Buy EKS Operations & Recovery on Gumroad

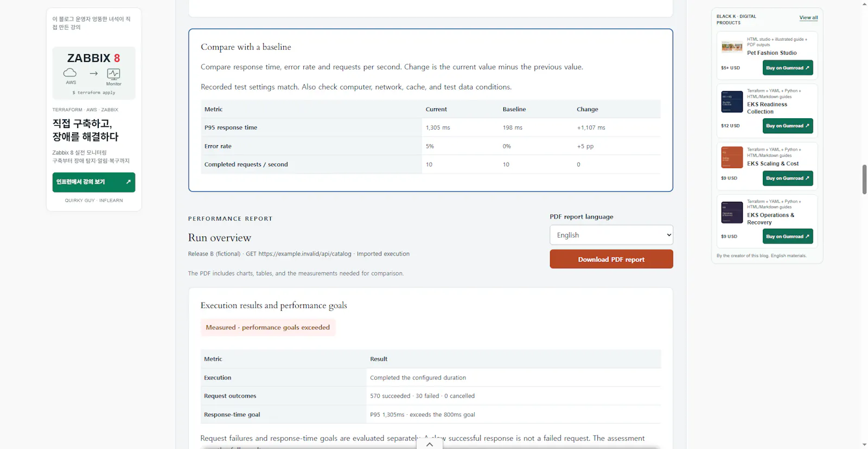pos(788,236)
